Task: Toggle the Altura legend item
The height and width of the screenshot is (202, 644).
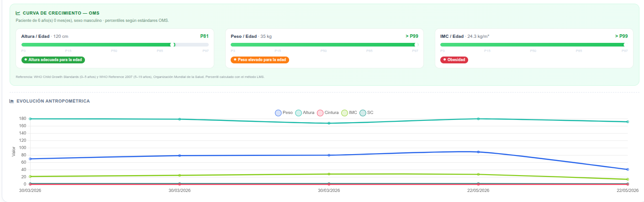Action: pos(305,112)
